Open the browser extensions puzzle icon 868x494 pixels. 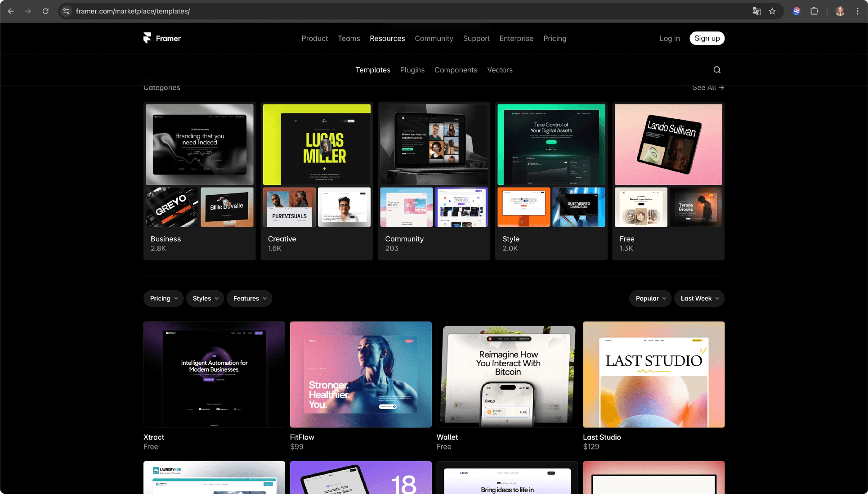point(814,11)
